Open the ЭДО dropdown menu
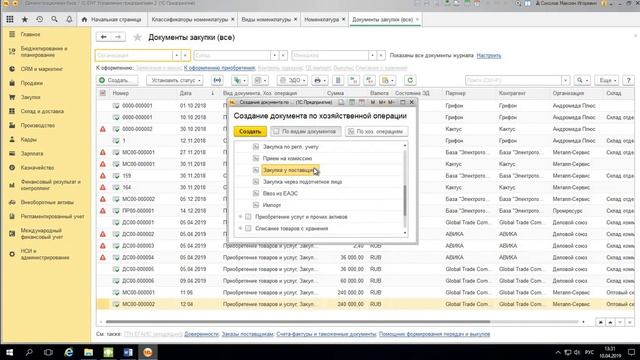Viewport: 640px width, 360px height. pyautogui.click(x=293, y=80)
